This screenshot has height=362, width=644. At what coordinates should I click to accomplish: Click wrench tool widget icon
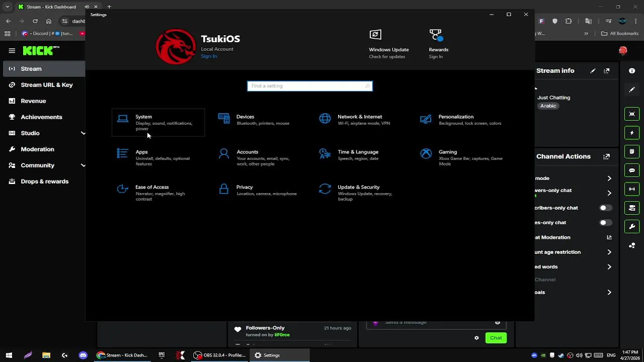pyautogui.click(x=632, y=227)
